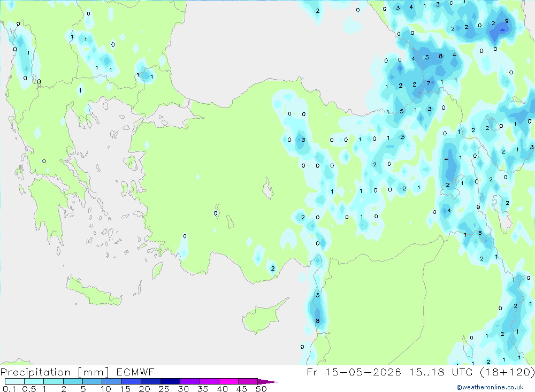Click the 'ECMWF' model label
535x392 pixels.
pos(135,372)
